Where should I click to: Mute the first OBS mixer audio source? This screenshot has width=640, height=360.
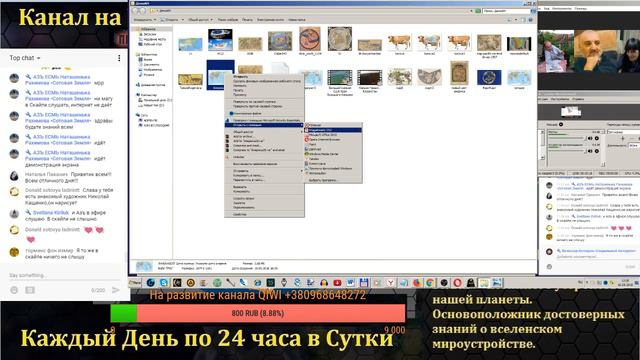point(590,138)
